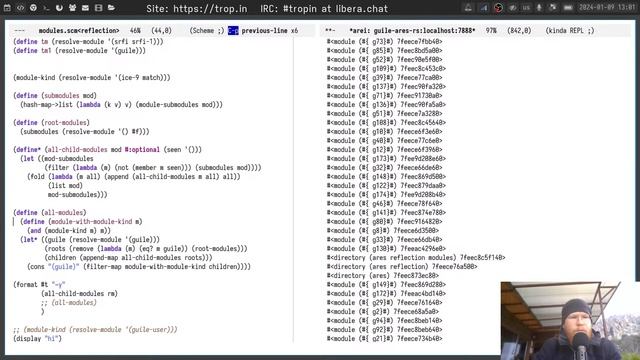
Task: Click the '(cons "(guile)" (filter-map' line
Action: (139, 267)
